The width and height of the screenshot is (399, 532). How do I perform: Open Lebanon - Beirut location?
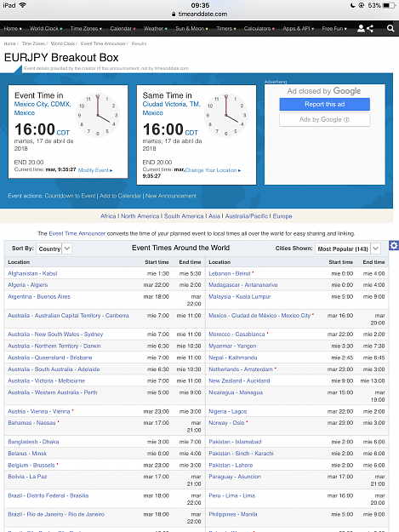click(x=230, y=273)
